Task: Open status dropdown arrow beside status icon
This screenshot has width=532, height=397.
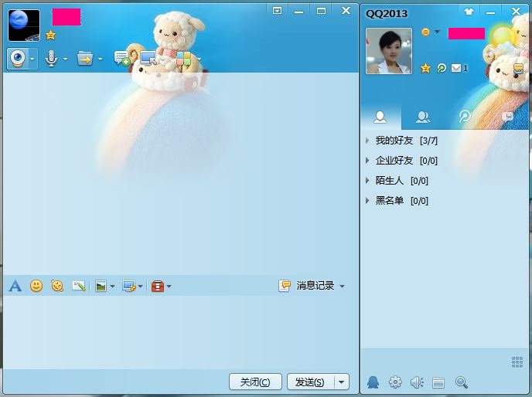Action: click(438, 32)
